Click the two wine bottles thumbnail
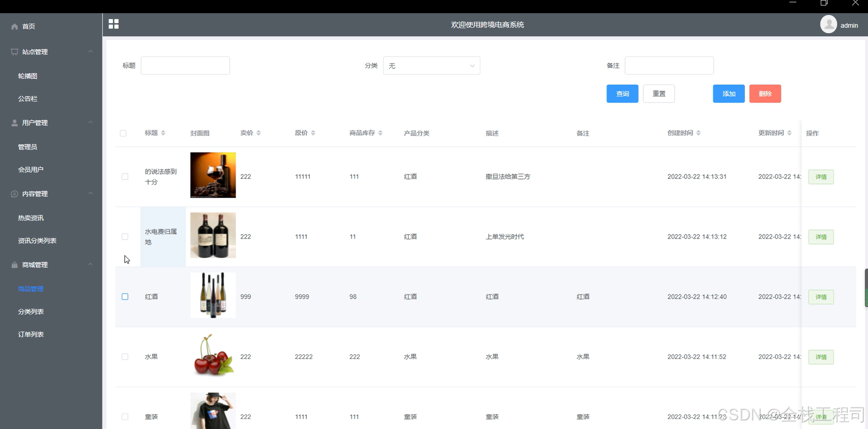The width and height of the screenshot is (868, 429). coord(213,235)
